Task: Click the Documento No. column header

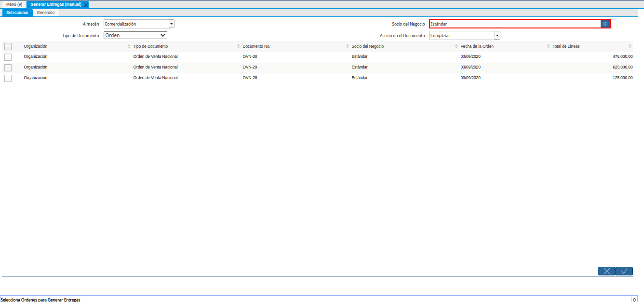Action: (x=256, y=46)
